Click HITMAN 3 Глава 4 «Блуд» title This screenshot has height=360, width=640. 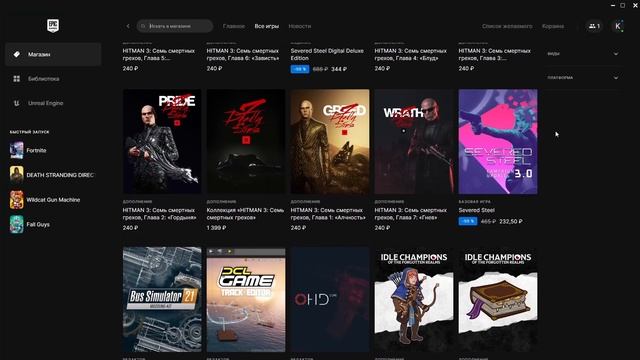tap(411, 54)
